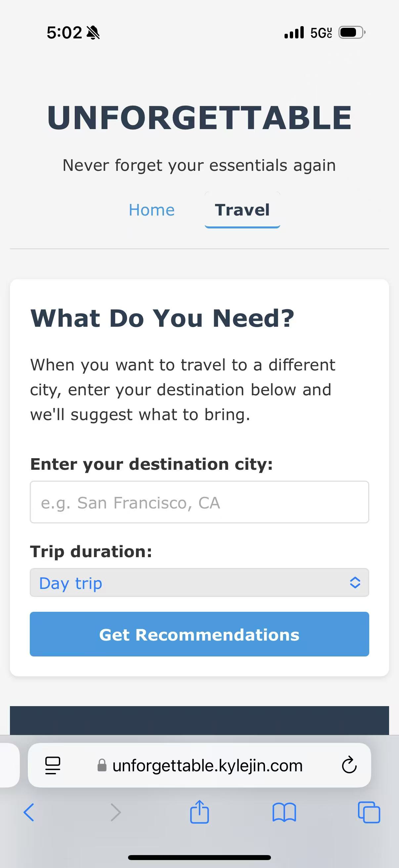399x868 pixels.
Task: Select the Travel tab
Action: point(243,210)
